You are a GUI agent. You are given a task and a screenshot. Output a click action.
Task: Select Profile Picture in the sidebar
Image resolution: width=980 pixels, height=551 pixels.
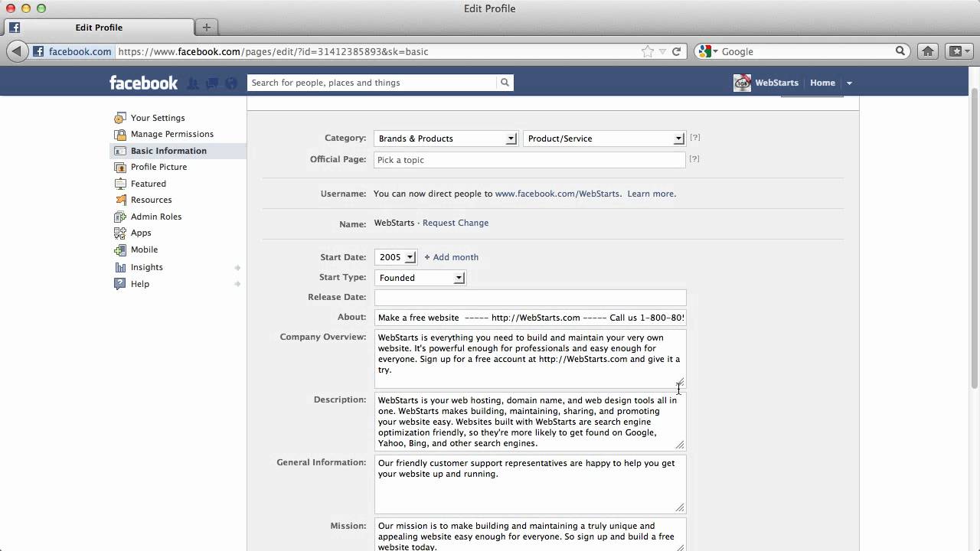[158, 167]
